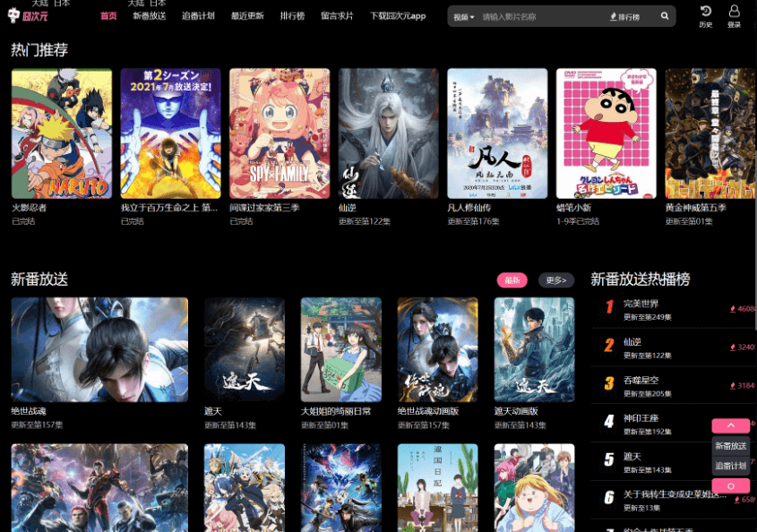Click the 更多> button in 新番放送 section
This screenshot has height=532, width=757.
[x=555, y=280]
